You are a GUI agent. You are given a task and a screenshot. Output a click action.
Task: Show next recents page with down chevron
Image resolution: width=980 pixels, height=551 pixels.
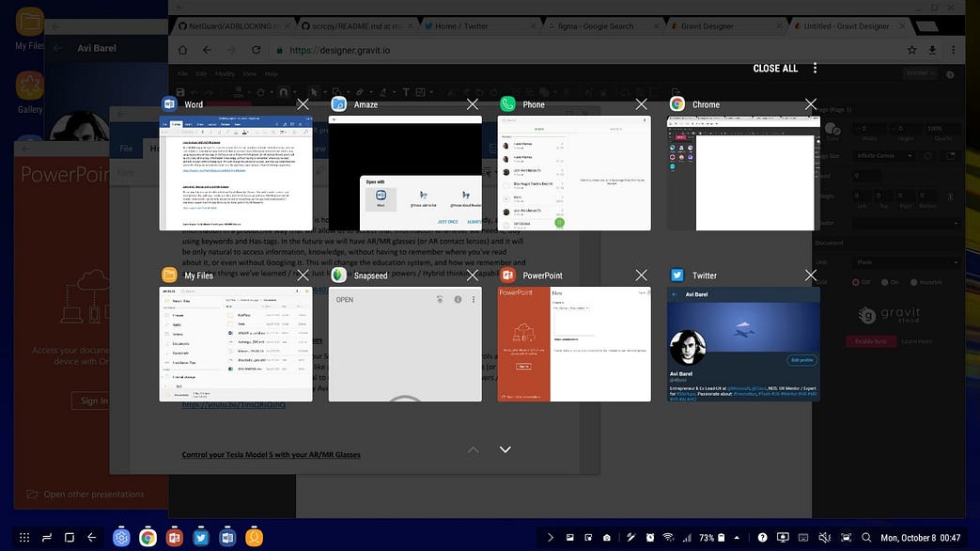tap(506, 449)
